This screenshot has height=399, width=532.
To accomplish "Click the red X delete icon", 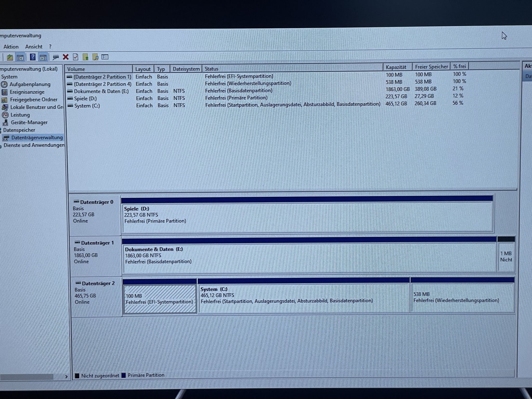I will coord(66,57).
